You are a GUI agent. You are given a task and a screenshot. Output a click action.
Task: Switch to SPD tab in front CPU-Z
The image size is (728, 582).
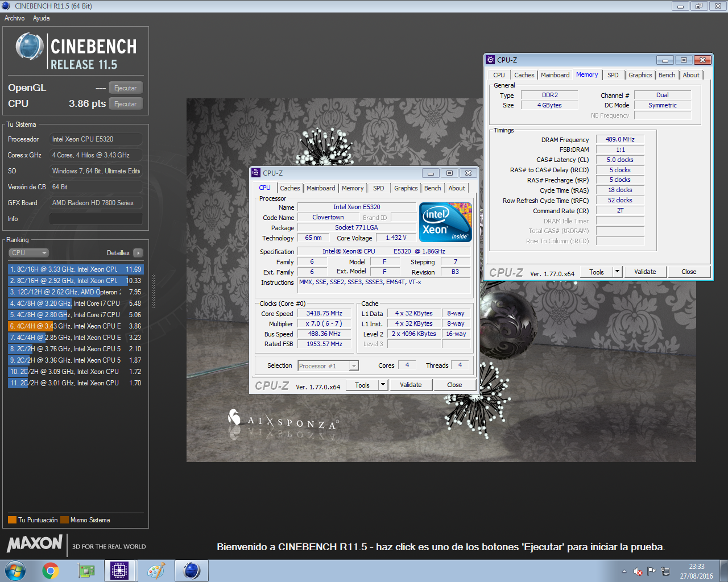click(x=379, y=188)
